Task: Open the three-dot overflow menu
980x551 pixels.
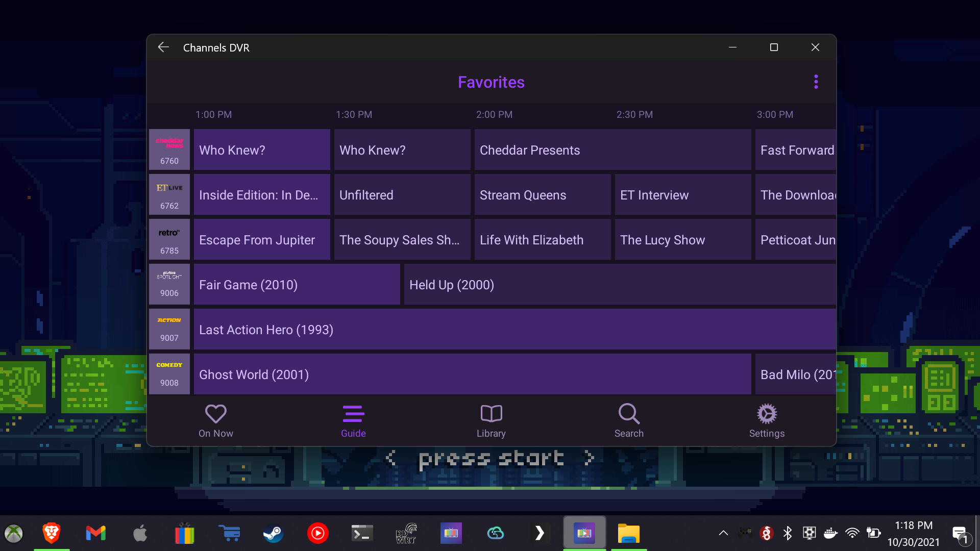Action: (x=816, y=82)
